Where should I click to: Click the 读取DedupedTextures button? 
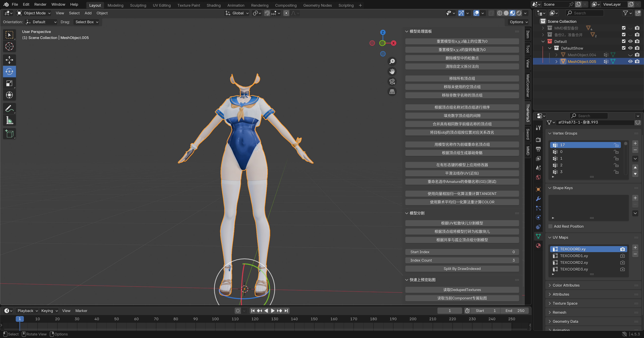click(462, 290)
